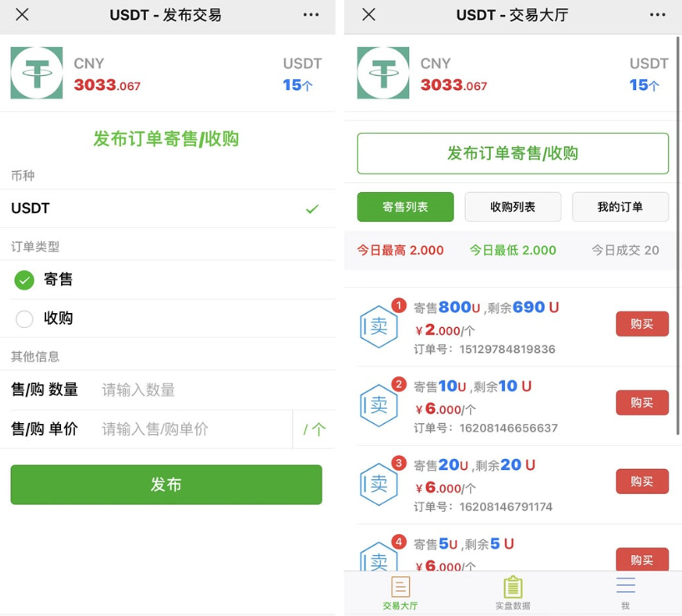Tap the Tether logo on 交易大厅 page

[x=383, y=73]
